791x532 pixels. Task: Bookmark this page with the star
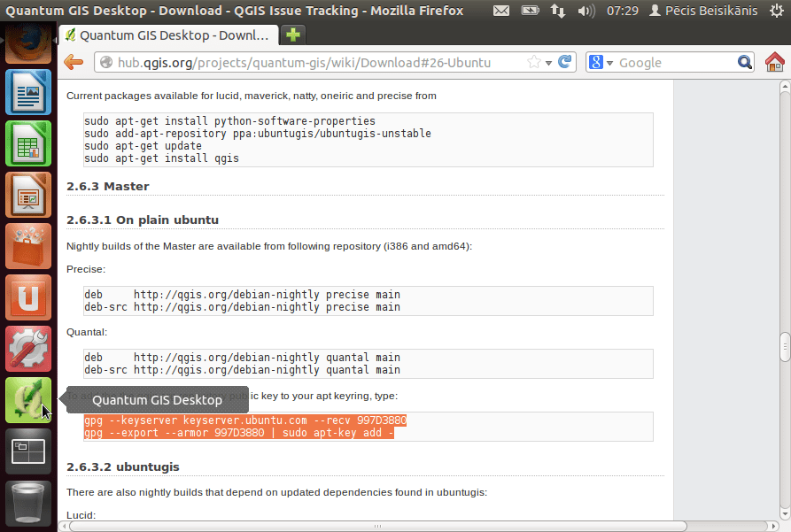pos(534,63)
